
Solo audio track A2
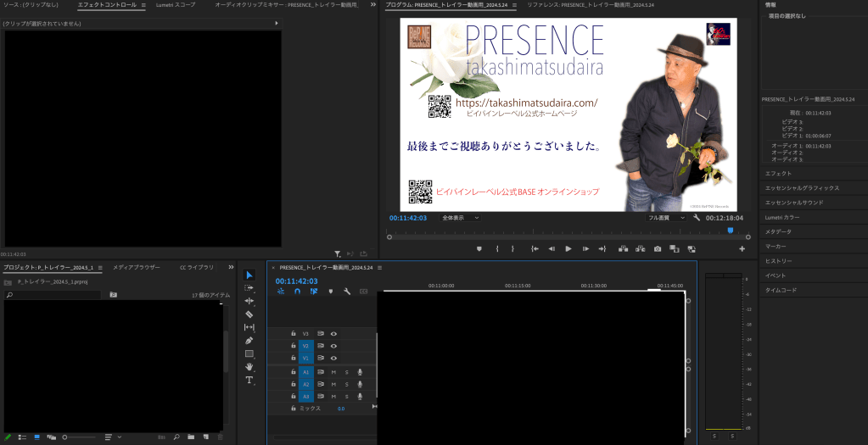pyautogui.click(x=346, y=385)
